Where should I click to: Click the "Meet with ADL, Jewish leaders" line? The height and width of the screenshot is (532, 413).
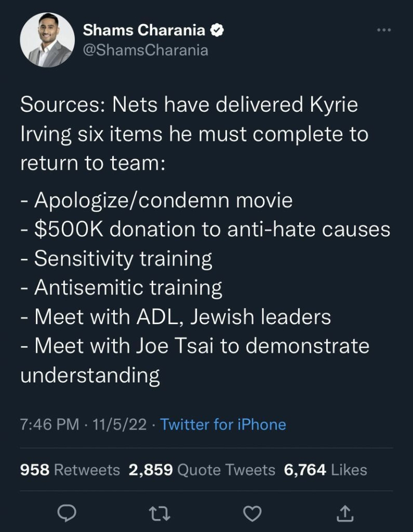(x=182, y=317)
